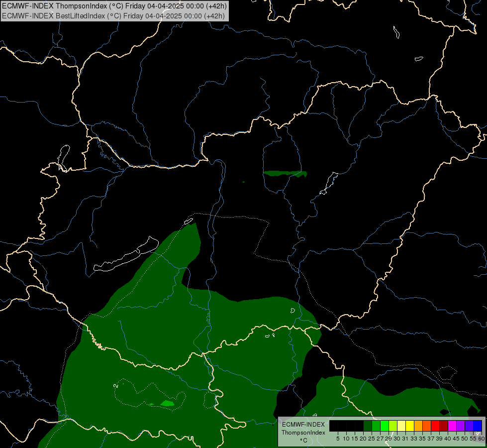Click the legend value label 15

[x=355, y=439]
